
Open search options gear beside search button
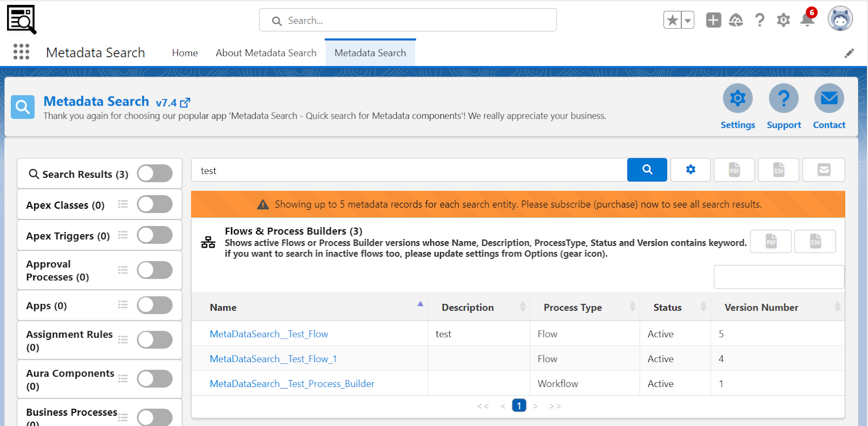691,170
